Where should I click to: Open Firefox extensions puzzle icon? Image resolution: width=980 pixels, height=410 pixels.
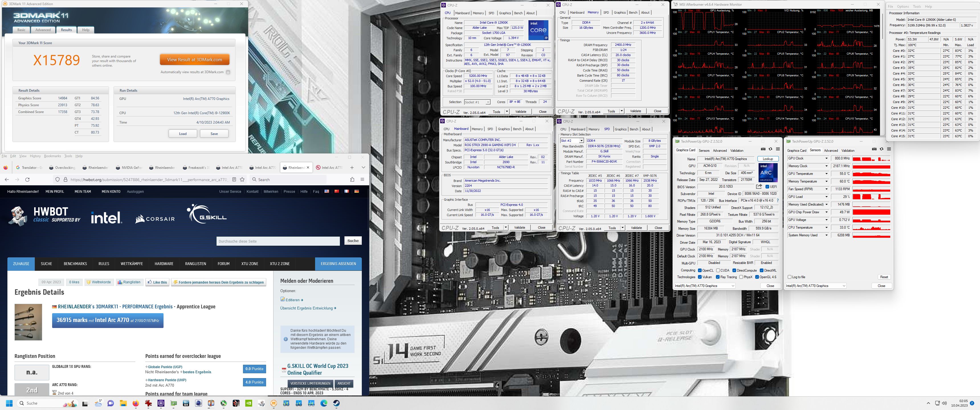point(352,180)
